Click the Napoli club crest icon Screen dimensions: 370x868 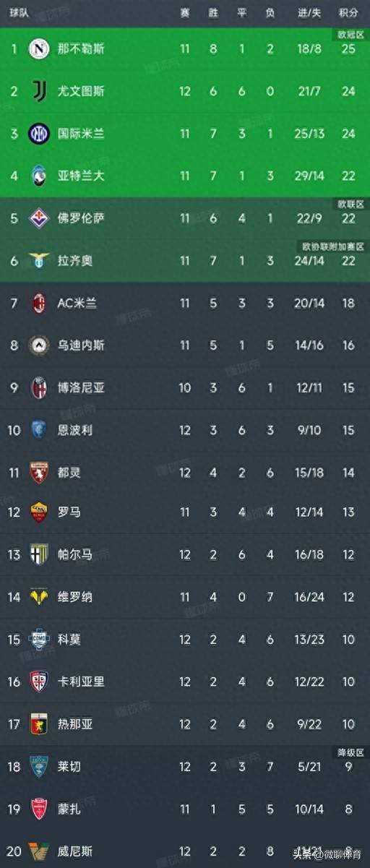tap(38, 49)
